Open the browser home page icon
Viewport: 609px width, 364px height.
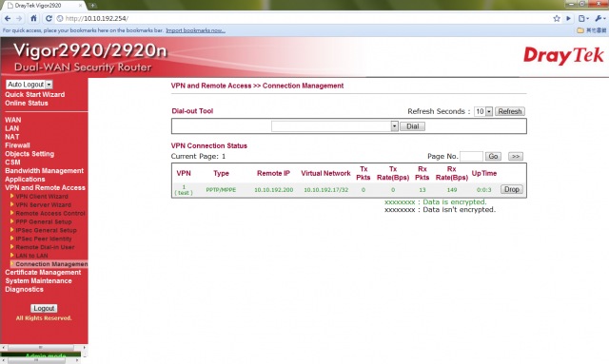(34, 18)
